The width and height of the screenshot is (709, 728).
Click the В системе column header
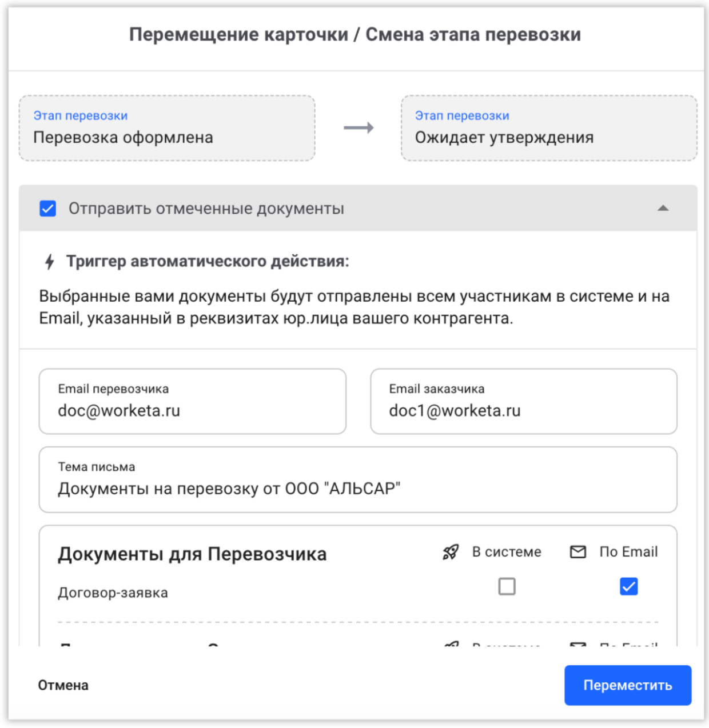[507, 552]
